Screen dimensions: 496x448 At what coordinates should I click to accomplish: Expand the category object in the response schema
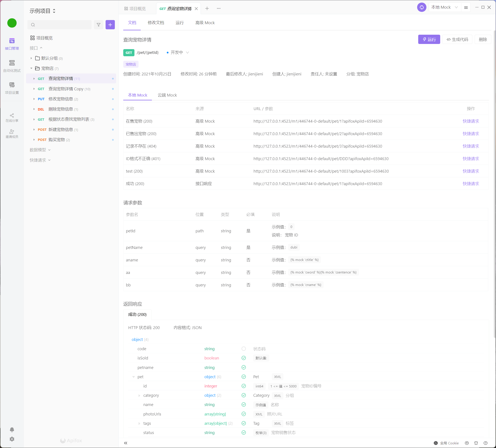[x=139, y=395]
